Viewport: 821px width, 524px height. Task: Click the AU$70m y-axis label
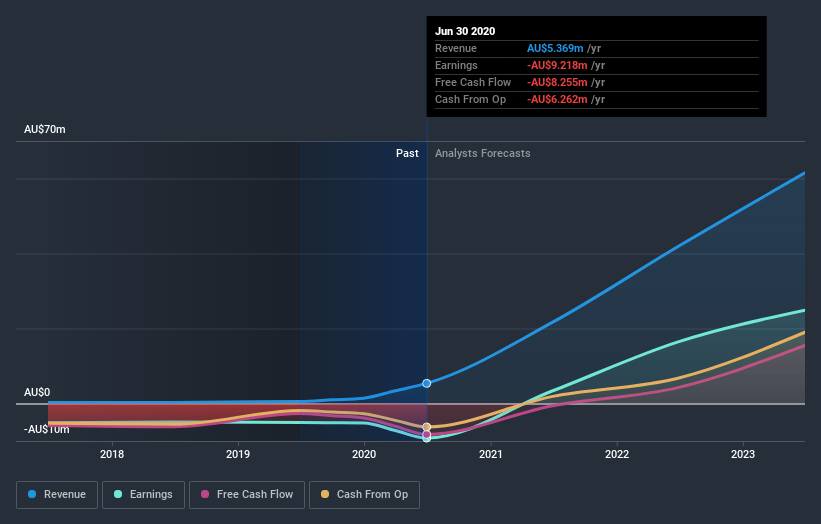click(x=45, y=129)
